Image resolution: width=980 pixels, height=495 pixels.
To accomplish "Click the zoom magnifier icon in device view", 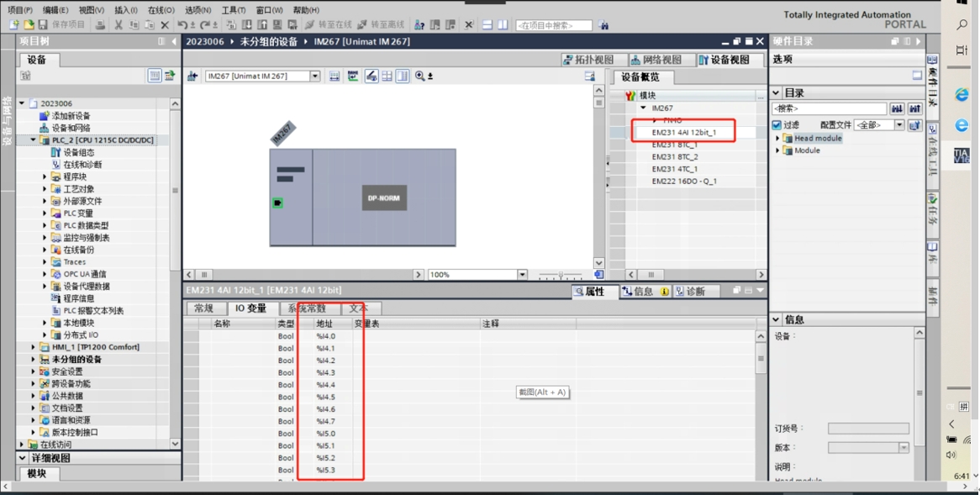I will [419, 76].
